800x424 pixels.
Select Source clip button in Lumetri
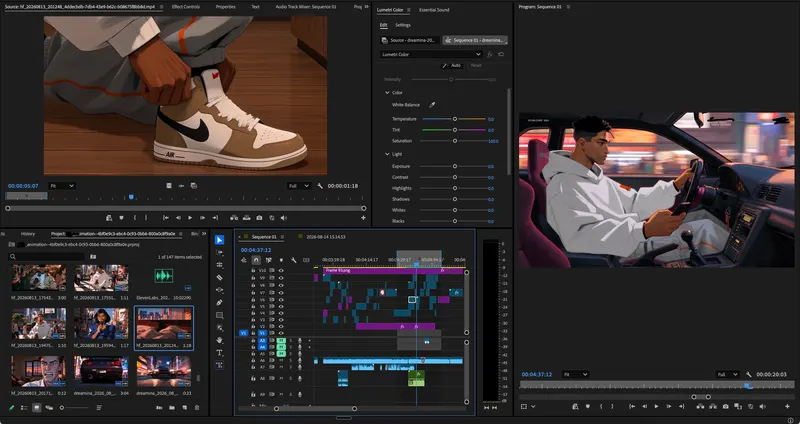[x=410, y=40]
